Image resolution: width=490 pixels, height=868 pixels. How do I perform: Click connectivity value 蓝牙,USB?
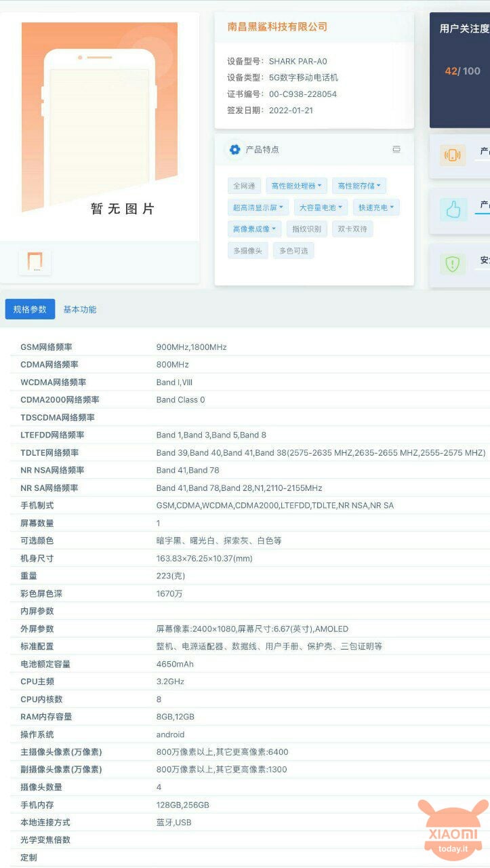pos(174,823)
